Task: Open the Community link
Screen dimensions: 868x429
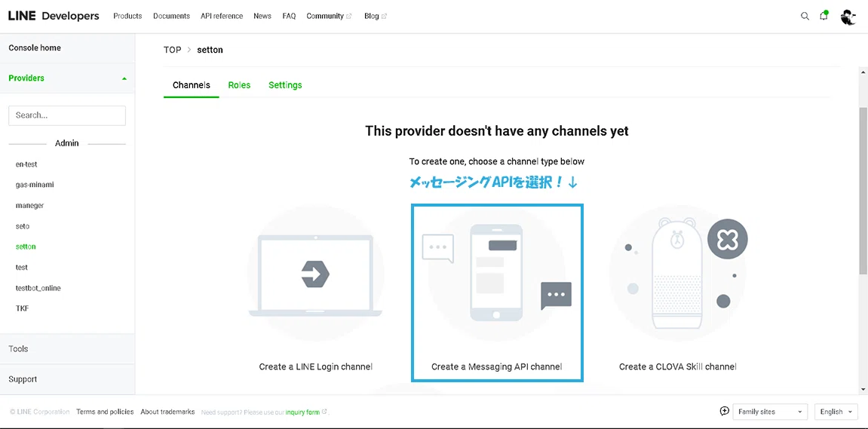Action: [325, 16]
